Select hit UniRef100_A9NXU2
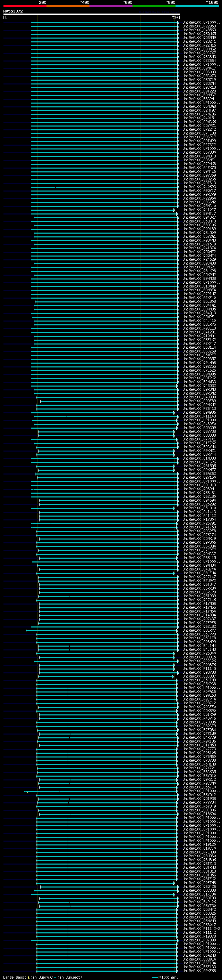The height and width of the screenshot is (980, 222). click(x=199, y=404)
